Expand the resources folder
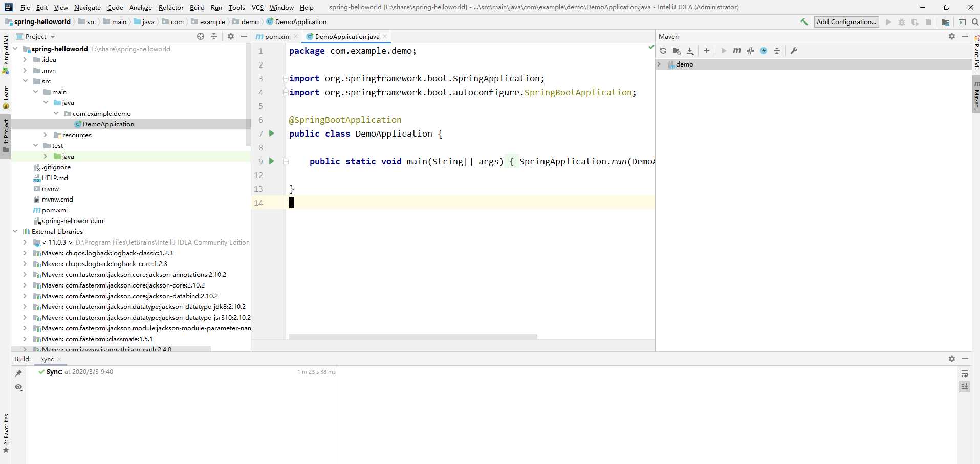This screenshot has width=980, height=464. [46, 135]
